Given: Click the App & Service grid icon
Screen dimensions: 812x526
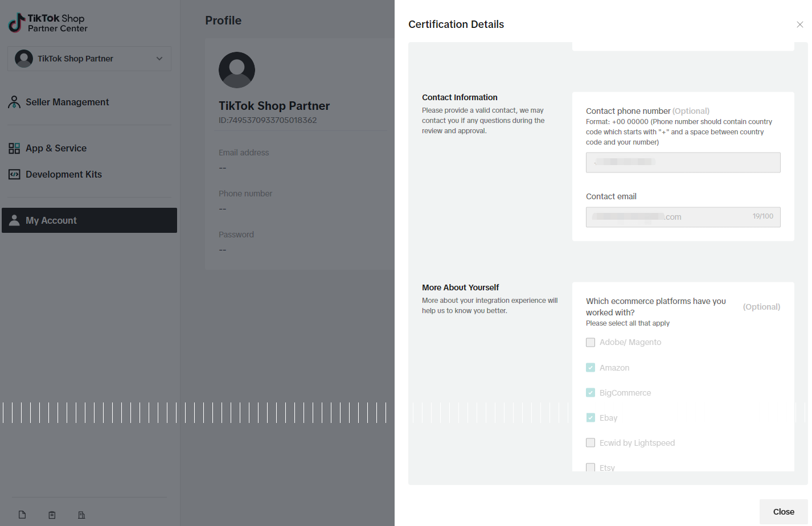Looking at the screenshot, I should [x=14, y=149].
